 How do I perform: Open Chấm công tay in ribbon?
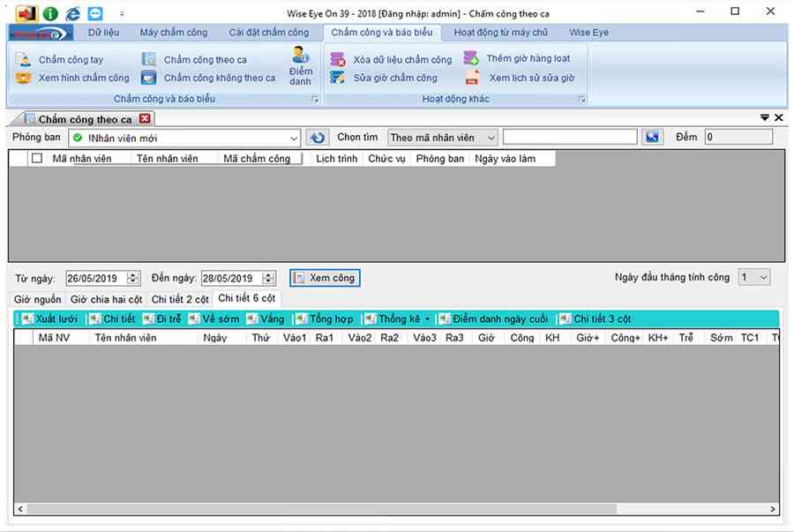(71, 60)
